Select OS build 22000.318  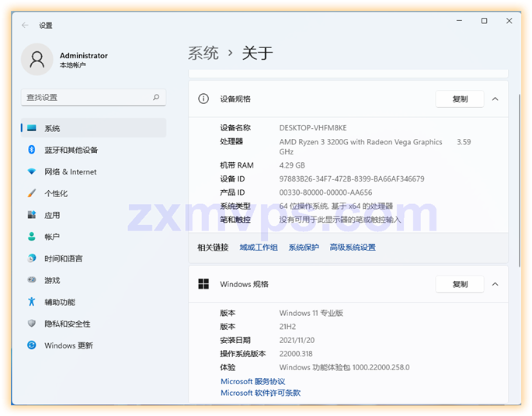click(x=296, y=354)
